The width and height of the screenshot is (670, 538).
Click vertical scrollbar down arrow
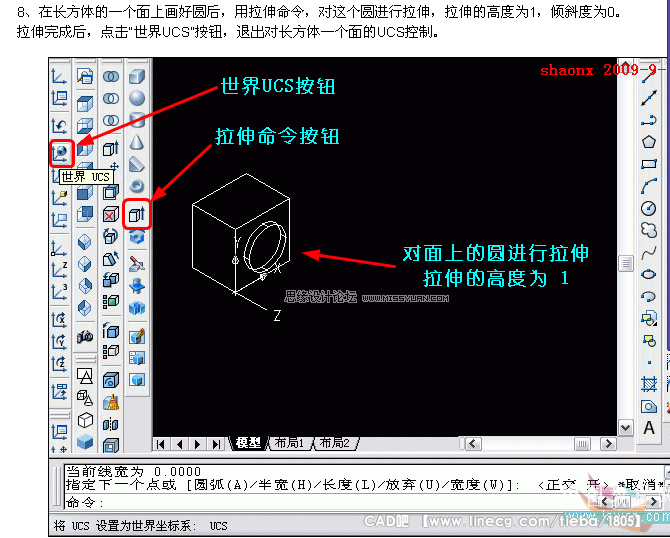pyautogui.click(x=626, y=427)
